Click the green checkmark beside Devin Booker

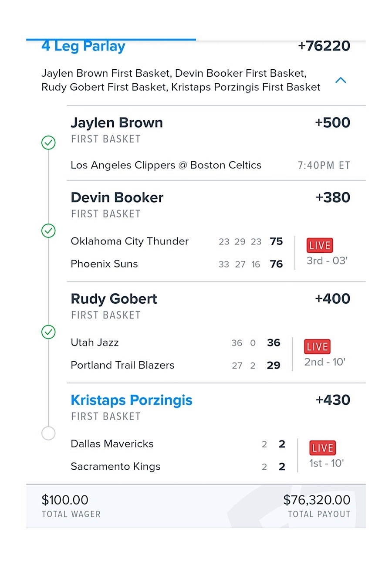point(48,230)
